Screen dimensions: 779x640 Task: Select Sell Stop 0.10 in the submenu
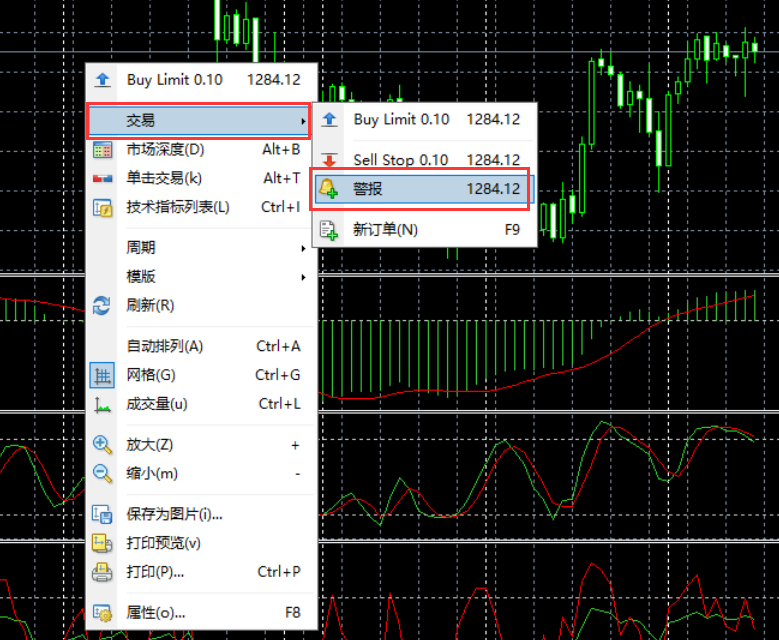pos(424,160)
